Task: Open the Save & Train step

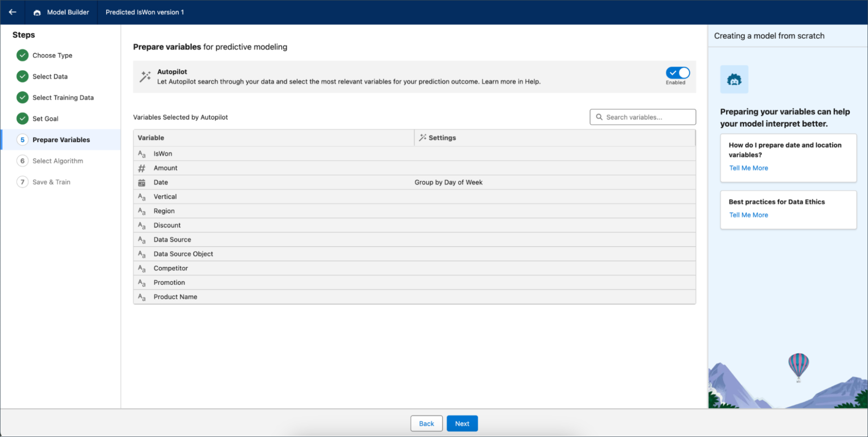Action: pos(52,182)
